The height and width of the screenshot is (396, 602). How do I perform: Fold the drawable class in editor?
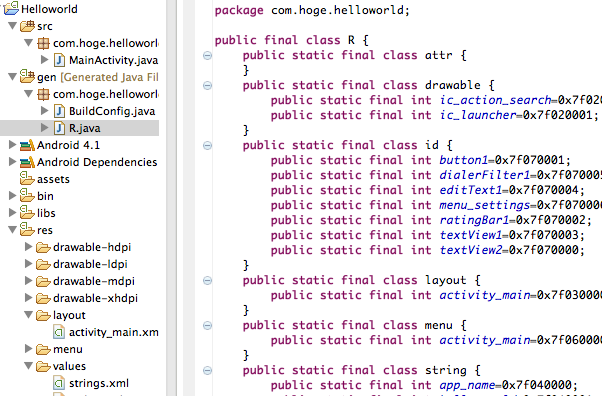coord(207,85)
